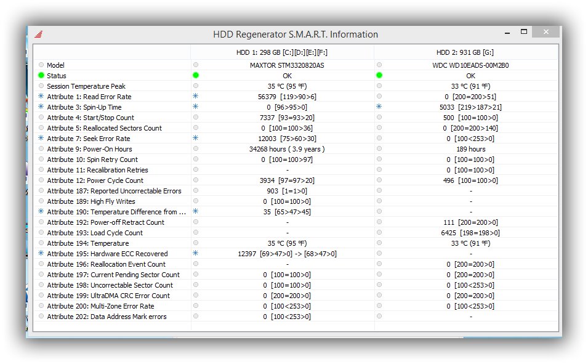Click green OK status dot for HDD 2
Image resolution: width=588 pixels, height=364 pixels.
pyautogui.click(x=379, y=75)
